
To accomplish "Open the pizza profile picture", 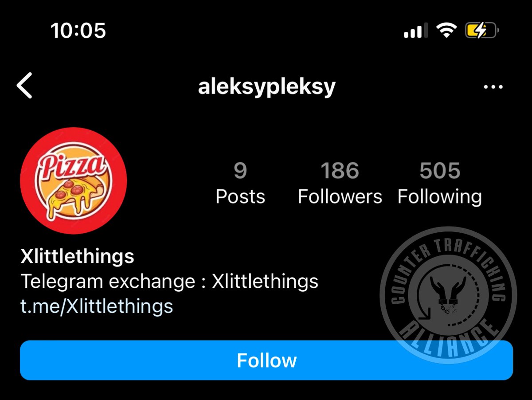I will click(74, 181).
